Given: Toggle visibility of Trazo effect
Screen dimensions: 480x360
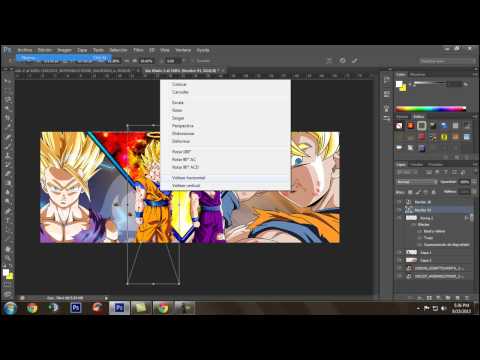Looking at the screenshot, I should pos(420,238).
